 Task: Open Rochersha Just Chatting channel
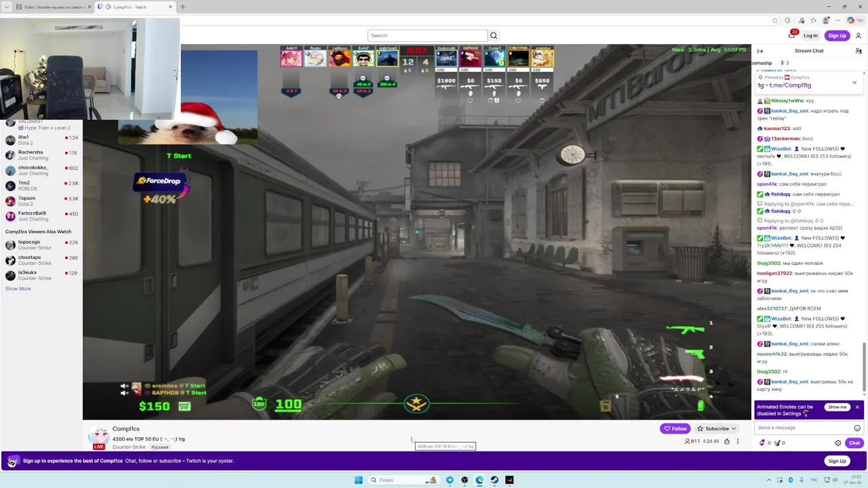click(41, 155)
